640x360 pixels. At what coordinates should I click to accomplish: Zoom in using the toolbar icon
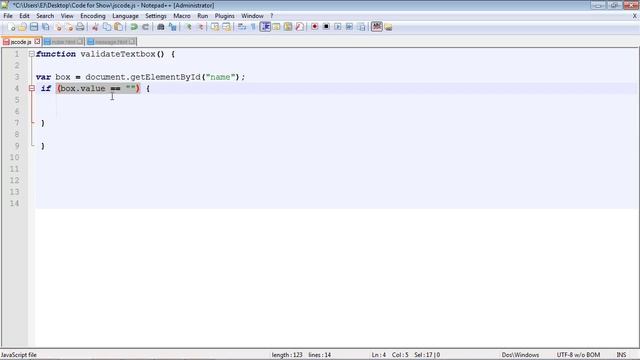pyautogui.click(x=188, y=27)
